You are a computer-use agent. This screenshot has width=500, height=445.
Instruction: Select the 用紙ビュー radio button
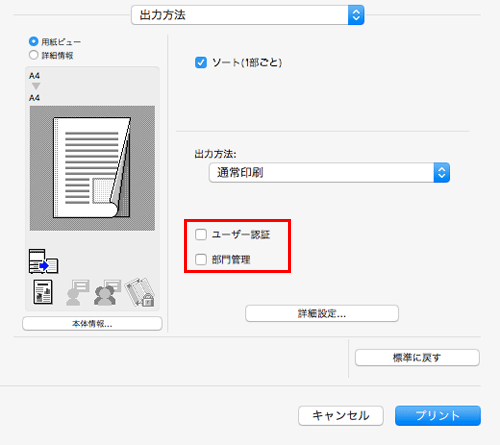pos(33,42)
